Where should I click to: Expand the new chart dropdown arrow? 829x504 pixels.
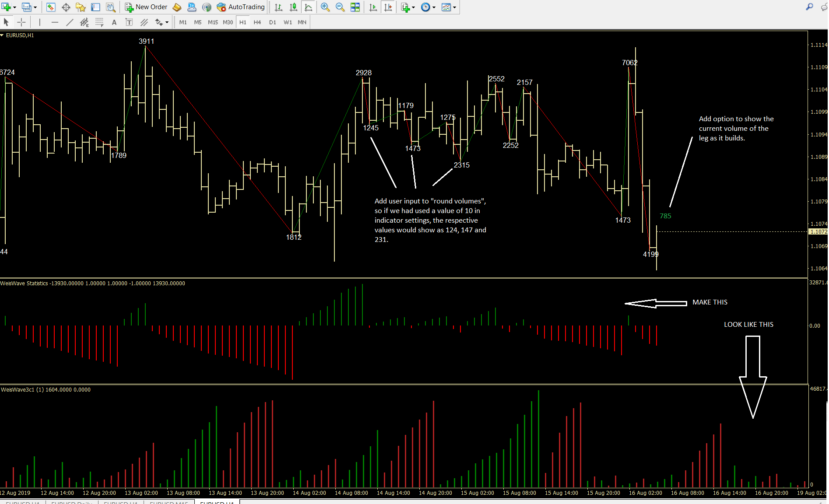pyautogui.click(x=15, y=7)
